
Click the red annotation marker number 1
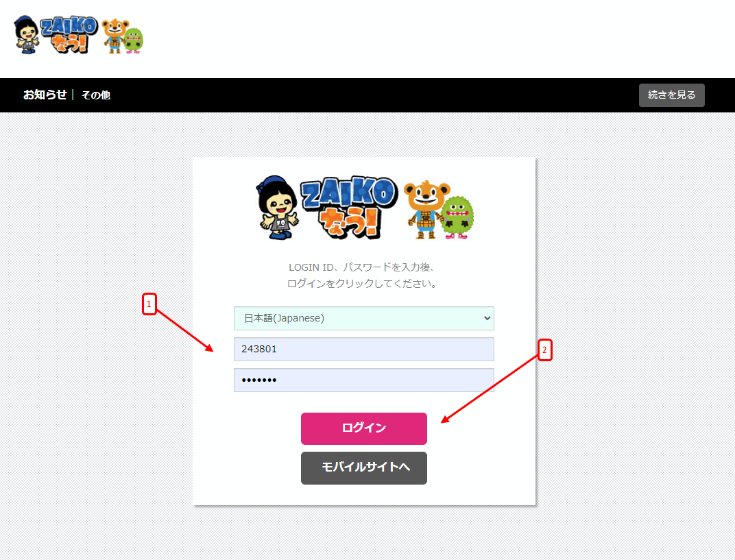(x=149, y=304)
